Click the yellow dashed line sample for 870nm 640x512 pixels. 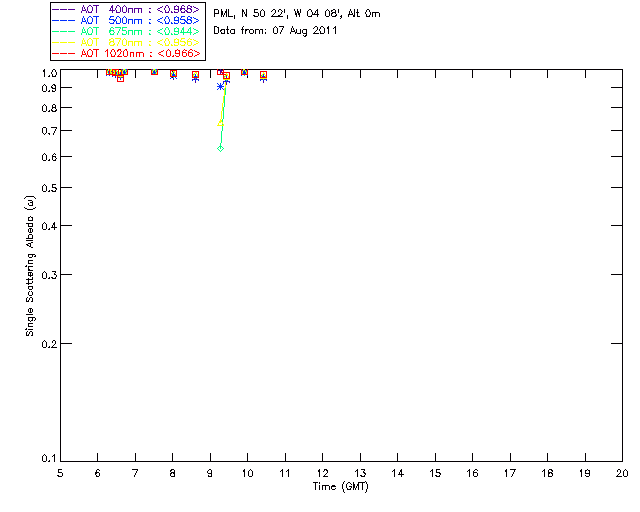[x=64, y=42]
